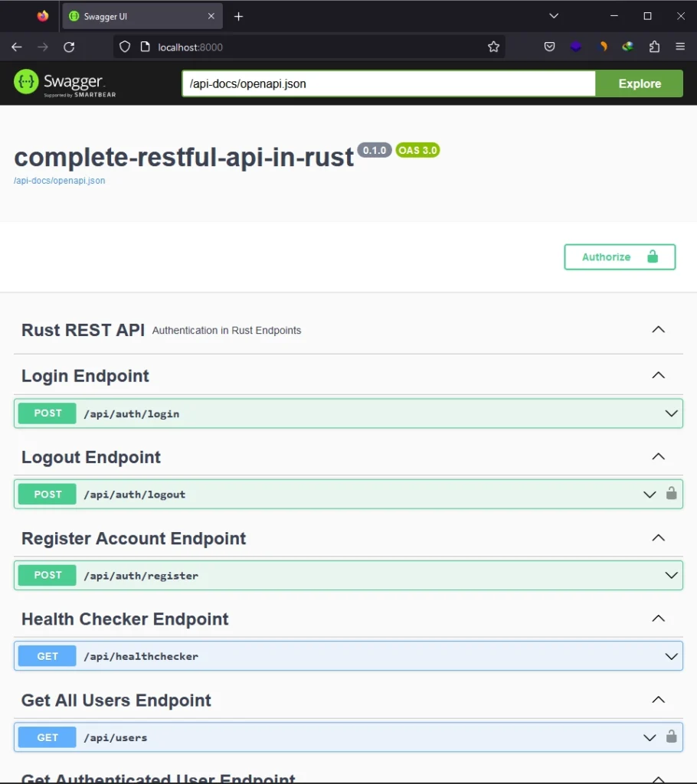The image size is (697, 784).
Task: Click the orange extension icon in the toolbar
Action: (x=602, y=46)
